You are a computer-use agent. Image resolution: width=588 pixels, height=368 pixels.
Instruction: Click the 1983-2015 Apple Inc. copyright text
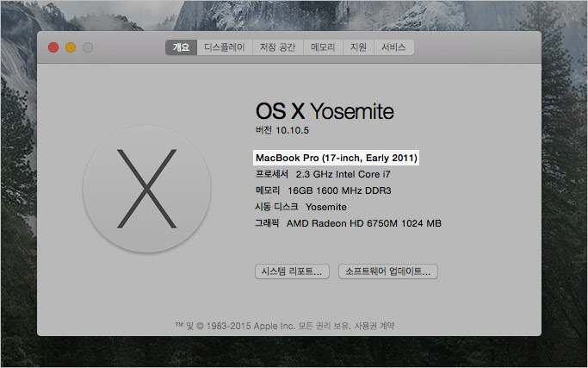[251, 326]
